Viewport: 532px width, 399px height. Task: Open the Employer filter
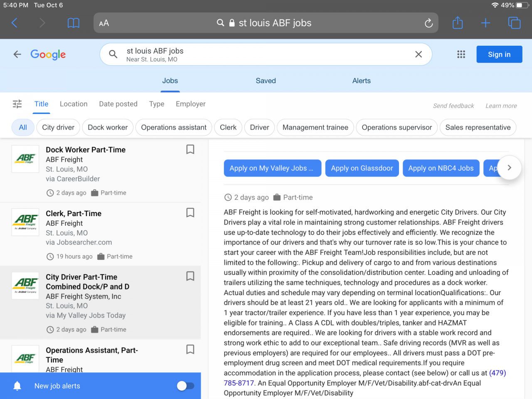coord(190,104)
